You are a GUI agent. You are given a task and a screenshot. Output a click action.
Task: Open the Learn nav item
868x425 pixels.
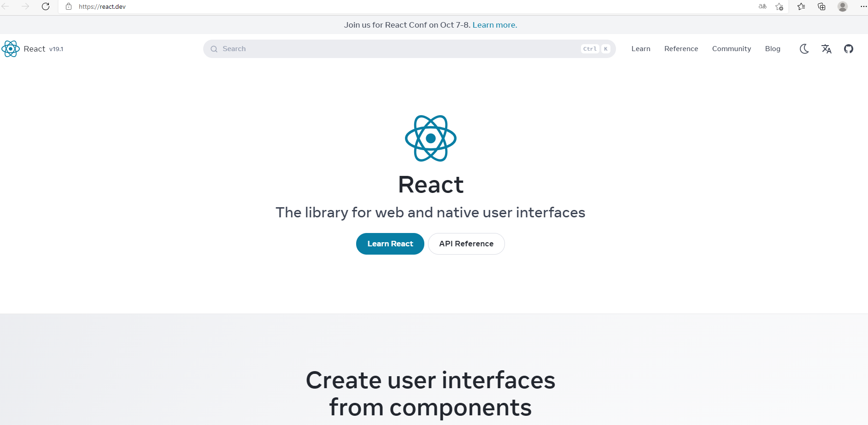pos(641,49)
